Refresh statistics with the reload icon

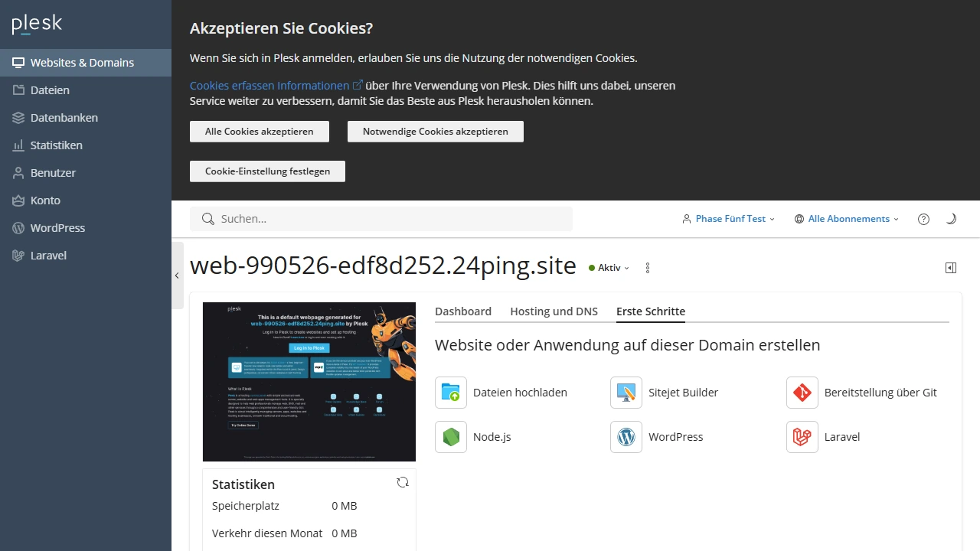coord(403,482)
